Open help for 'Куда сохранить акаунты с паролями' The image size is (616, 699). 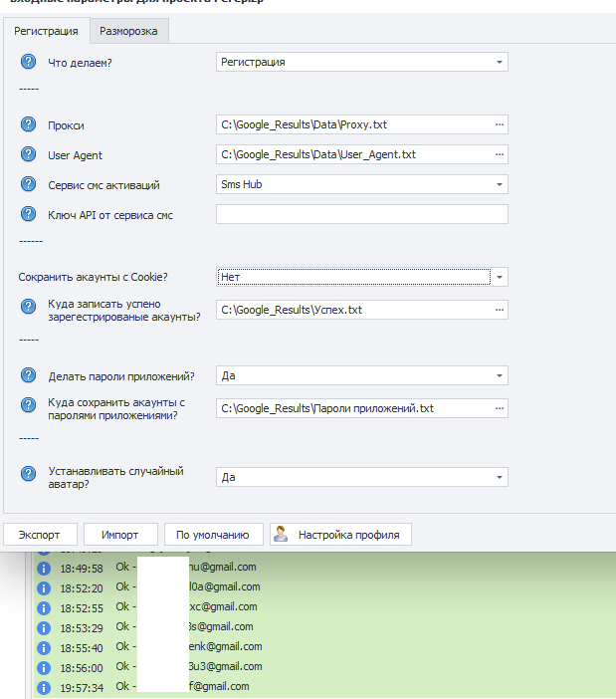28,405
